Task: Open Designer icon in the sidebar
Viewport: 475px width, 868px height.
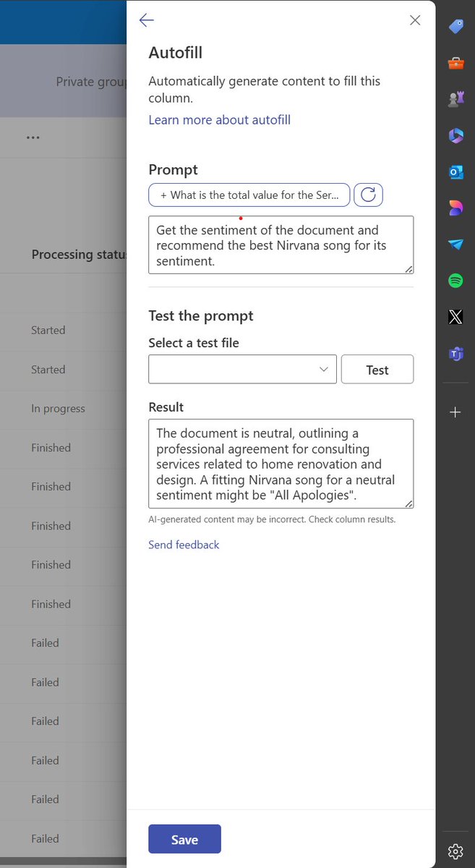Action: [455, 208]
